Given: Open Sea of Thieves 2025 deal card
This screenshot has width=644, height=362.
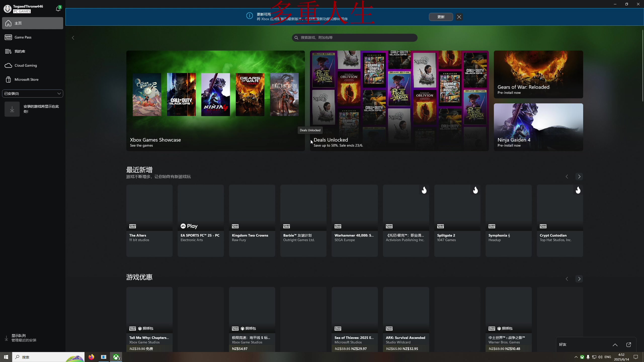Looking at the screenshot, I should (x=355, y=319).
